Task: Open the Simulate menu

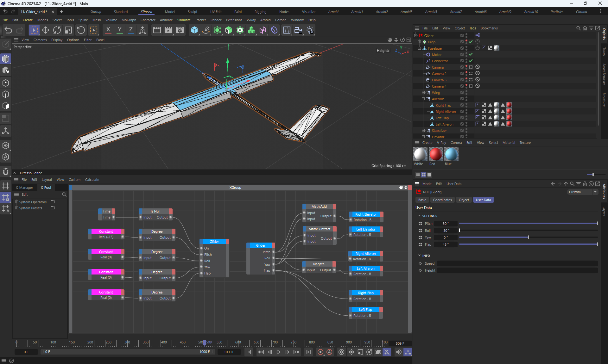Action: 184,20
